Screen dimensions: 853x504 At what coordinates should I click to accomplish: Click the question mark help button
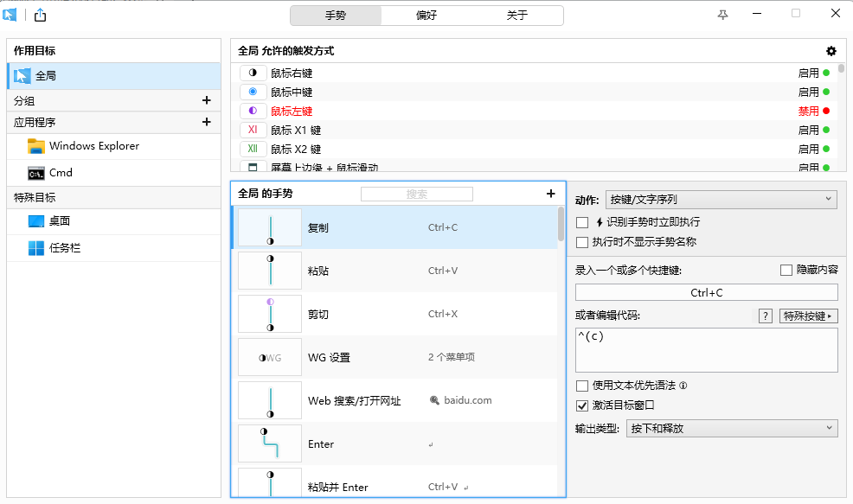(765, 316)
